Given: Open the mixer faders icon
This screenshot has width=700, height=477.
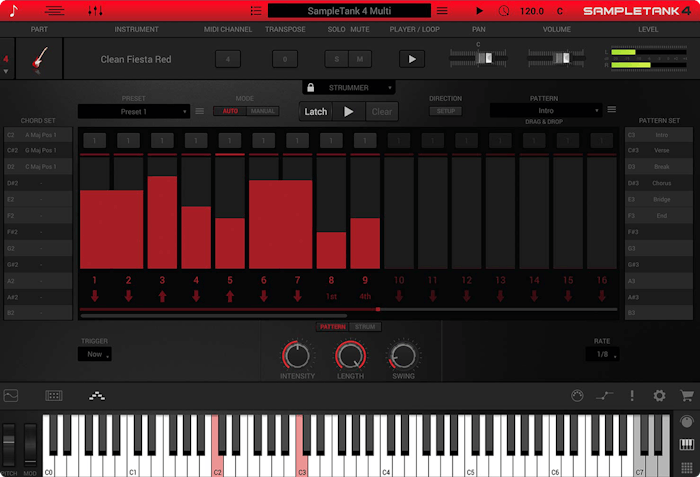Looking at the screenshot, I should pos(95,10).
